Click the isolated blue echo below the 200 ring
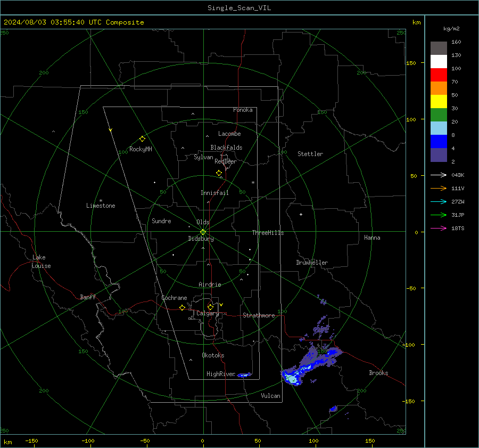 [333, 409]
